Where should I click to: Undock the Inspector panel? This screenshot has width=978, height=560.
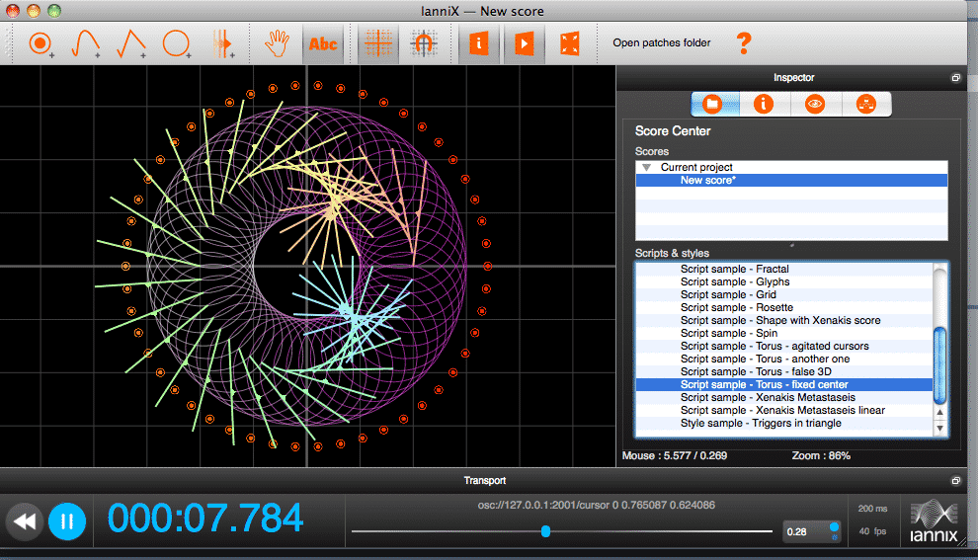click(x=955, y=78)
